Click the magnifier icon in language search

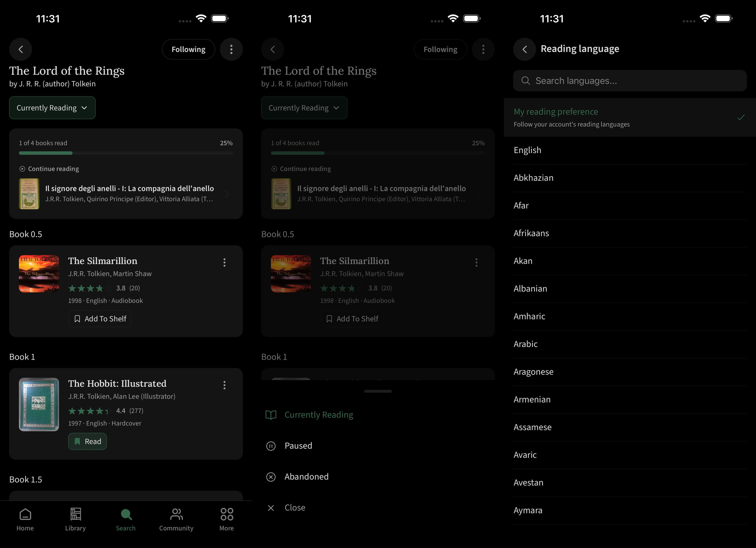[526, 81]
